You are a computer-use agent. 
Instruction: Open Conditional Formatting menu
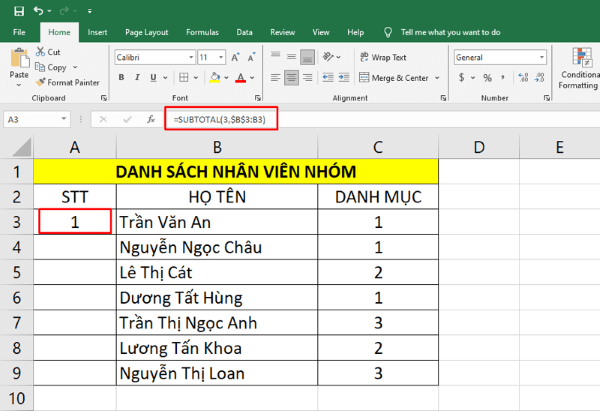[x=581, y=69]
